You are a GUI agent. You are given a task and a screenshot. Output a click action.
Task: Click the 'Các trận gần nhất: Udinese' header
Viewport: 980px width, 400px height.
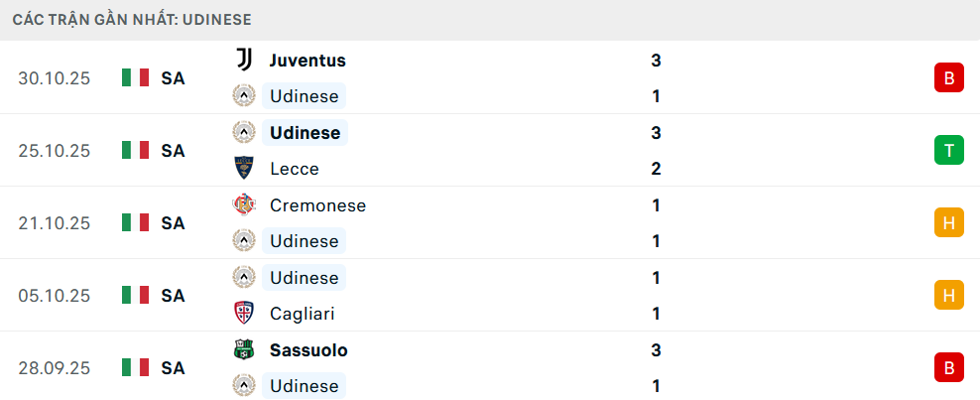click(x=131, y=19)
